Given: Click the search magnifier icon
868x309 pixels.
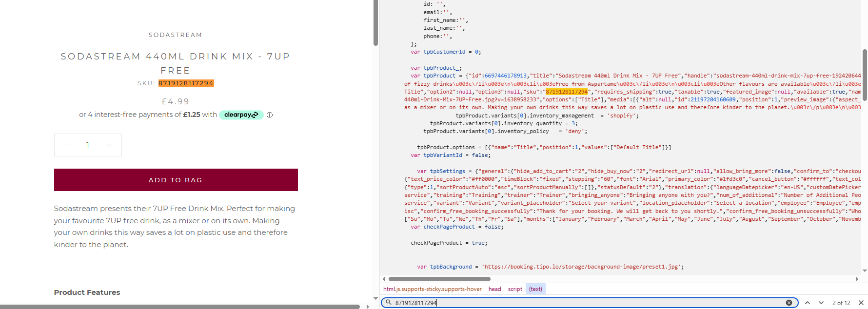Looking at the screenshot, I should click(389, 303).
